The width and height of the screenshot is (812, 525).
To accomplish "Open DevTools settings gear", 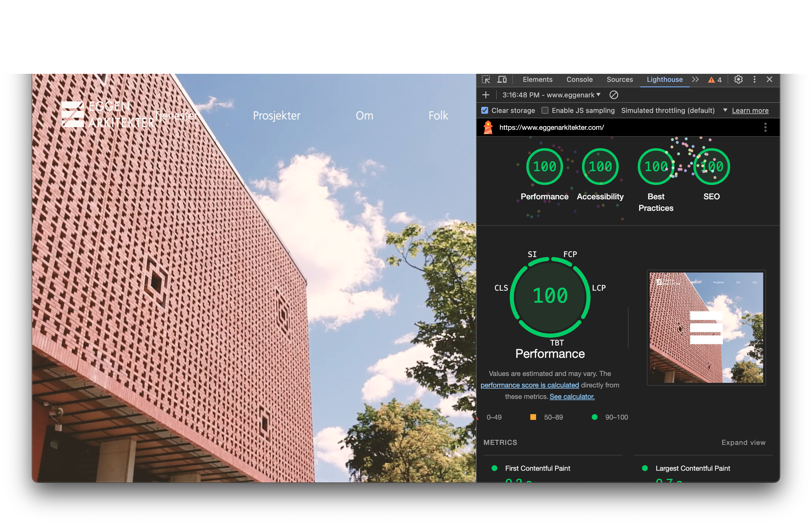I will click(x=738, y=80).
